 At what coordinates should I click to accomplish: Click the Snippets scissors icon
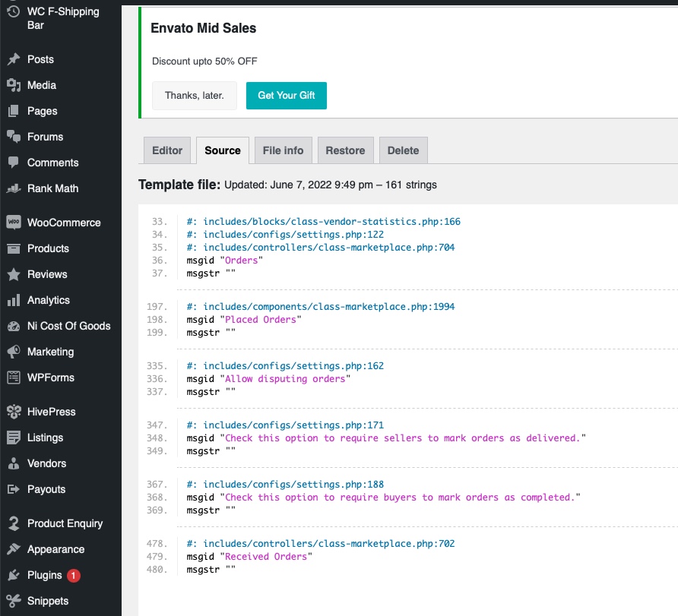(x=14, y=601)
